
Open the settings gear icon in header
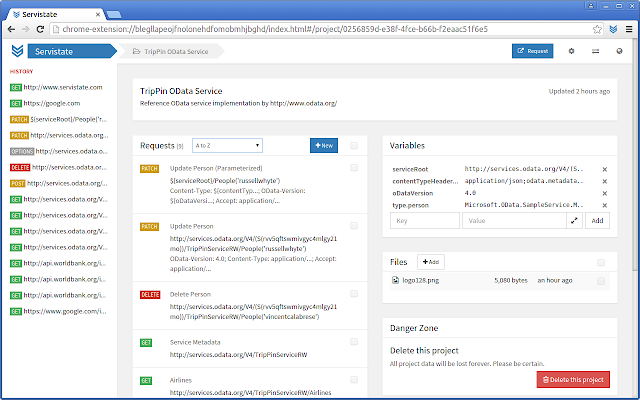pyautogui.click(x=571, y=51)
